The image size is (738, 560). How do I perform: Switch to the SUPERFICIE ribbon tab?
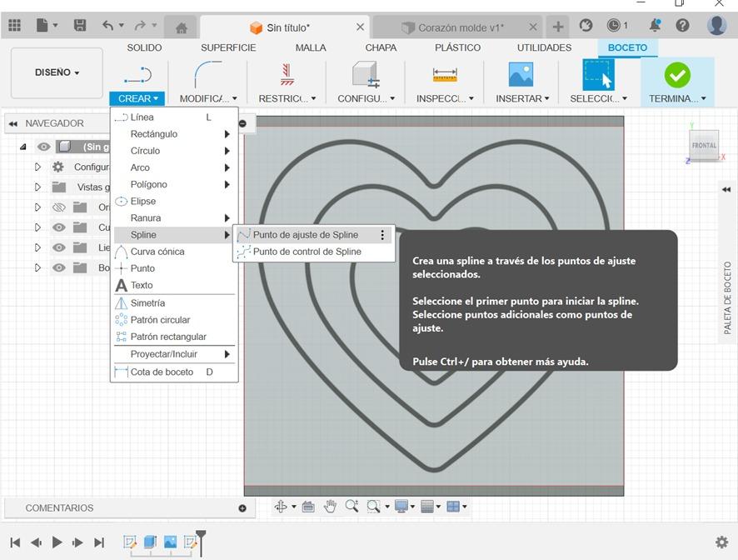click(x=228, y=47)
